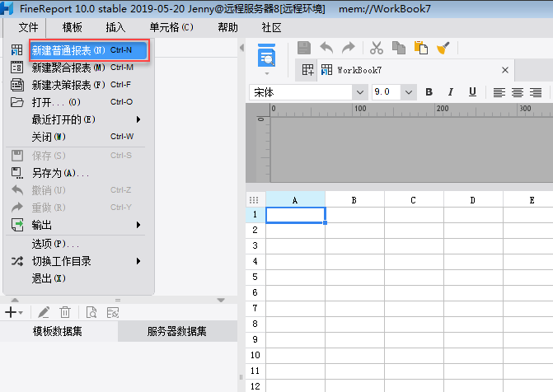
Task: Select column C header
Action: pos(414,200)
